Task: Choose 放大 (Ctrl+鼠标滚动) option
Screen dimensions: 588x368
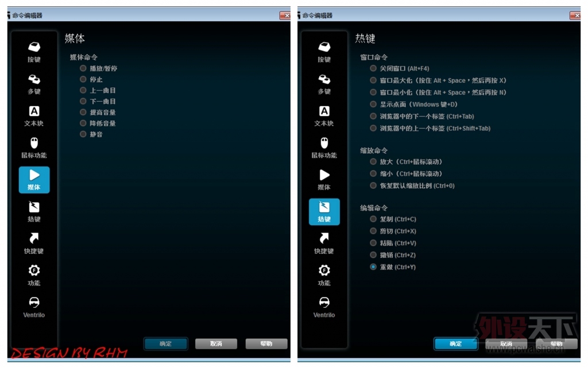Action: coord(373,161)
